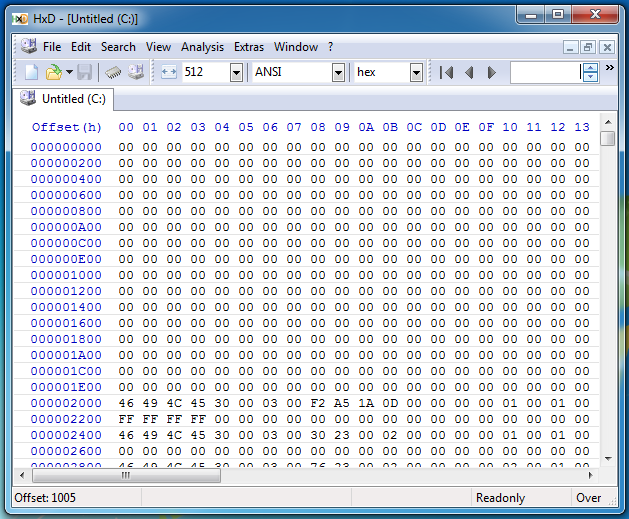Increase sector number with up spinner

tap(590, 68)
